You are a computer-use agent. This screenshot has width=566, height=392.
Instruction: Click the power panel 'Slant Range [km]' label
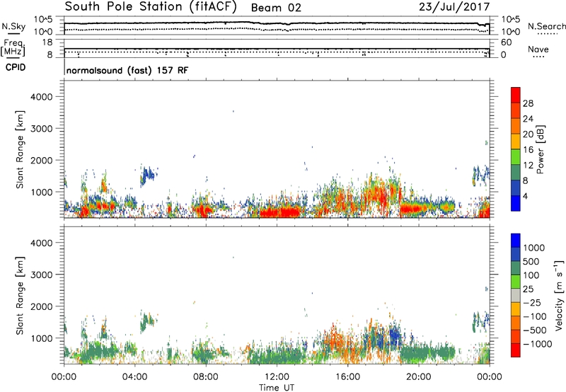(20, 150)
